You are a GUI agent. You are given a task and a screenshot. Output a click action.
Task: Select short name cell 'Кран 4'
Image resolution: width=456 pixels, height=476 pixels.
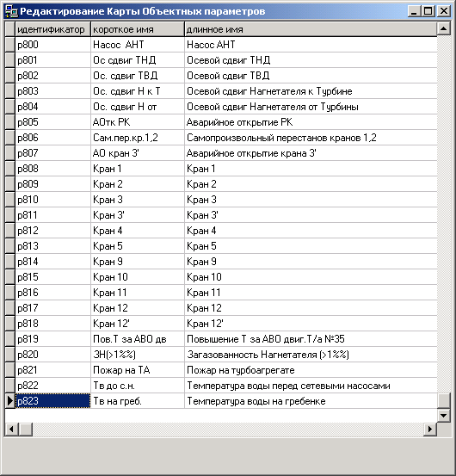pyautogui.click(x=138, y=231)
